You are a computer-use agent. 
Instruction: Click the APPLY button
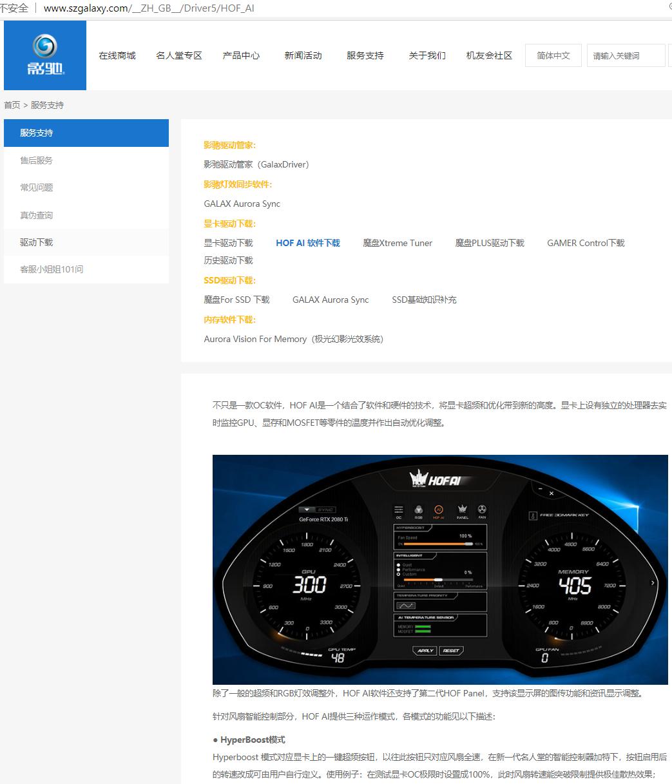[425, 651]
